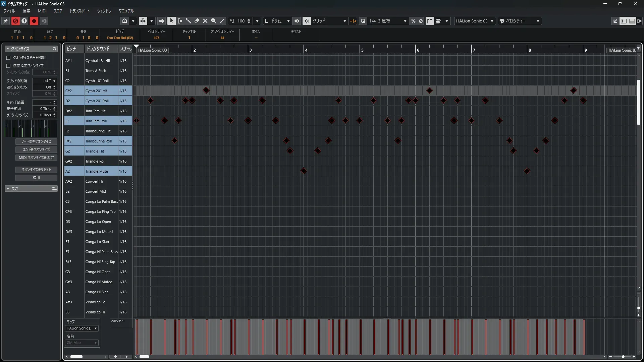The width and height of the screenshot is (644, 362).
Task: Select the Object Selection arrow tool
Action: [171, 21]
